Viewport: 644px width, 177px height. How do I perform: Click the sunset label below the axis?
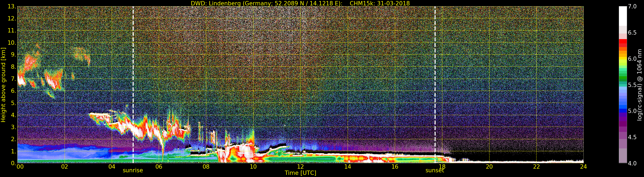435,171
